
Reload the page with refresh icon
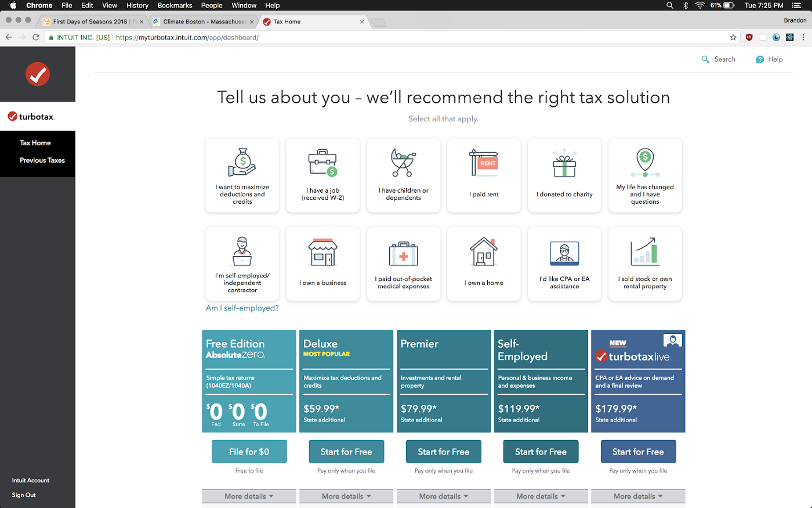point(36,37)
